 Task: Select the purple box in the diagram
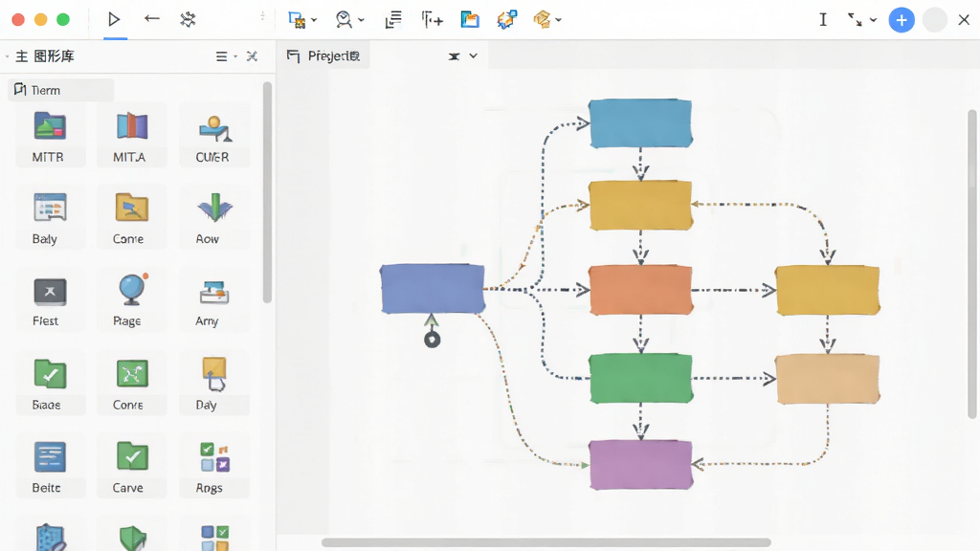(640, 464)
